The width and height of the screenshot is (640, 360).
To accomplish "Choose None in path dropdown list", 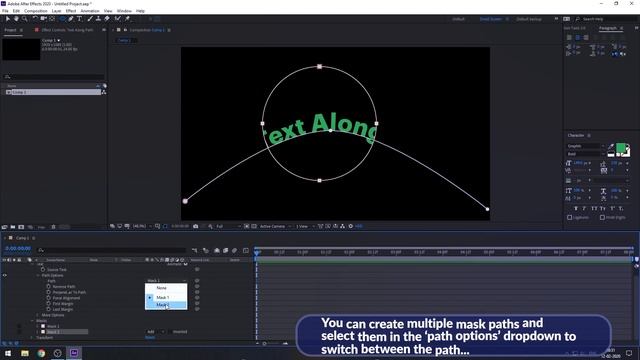I will click(166, 288).
